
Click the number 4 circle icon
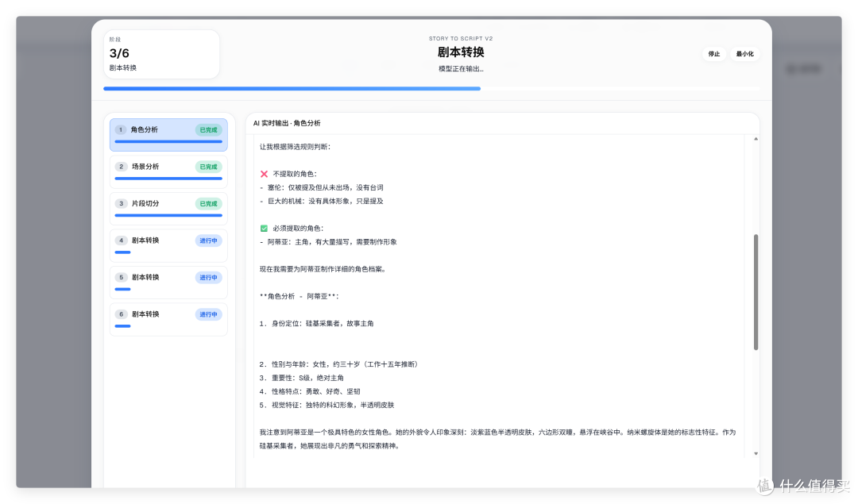coord(121,240)
